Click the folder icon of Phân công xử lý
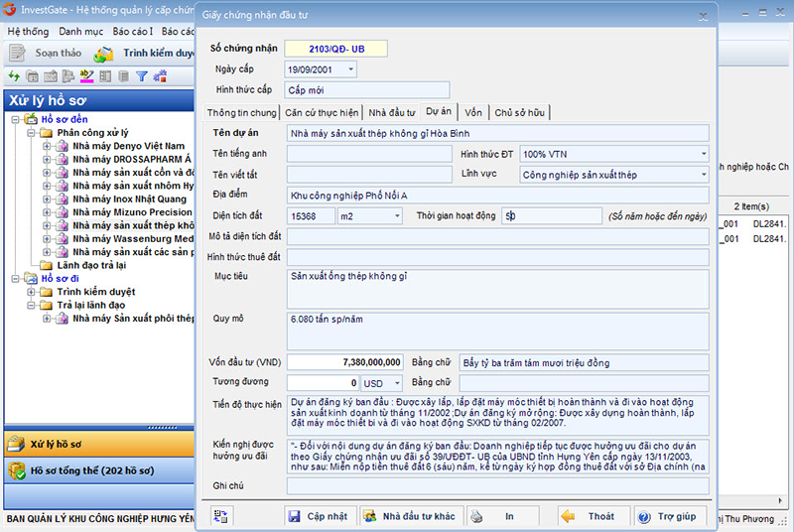The image size is (794, 532). (x=47, y=133)
